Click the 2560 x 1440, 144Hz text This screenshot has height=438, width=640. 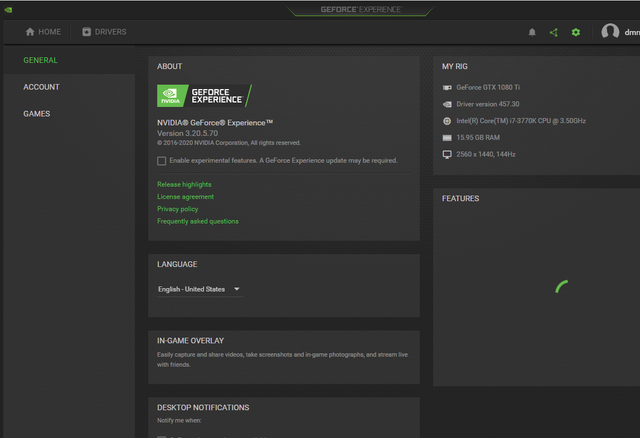click(x=486, y=154)
